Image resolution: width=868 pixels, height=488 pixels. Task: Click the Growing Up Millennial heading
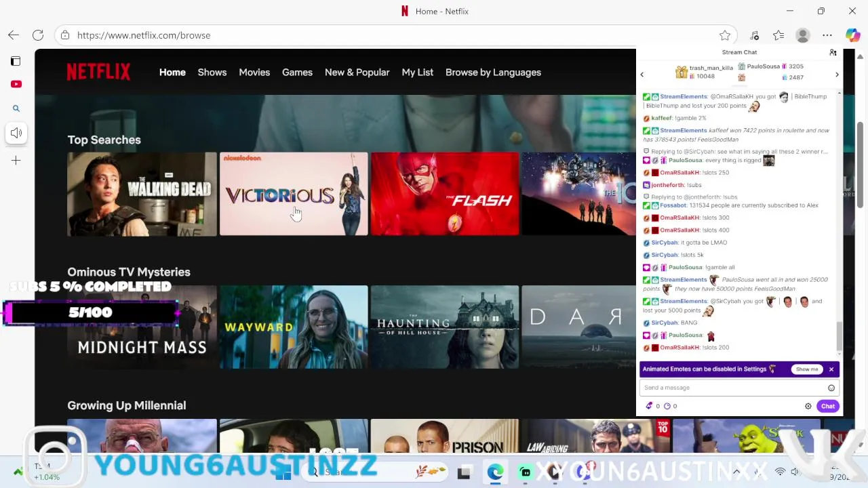tap(126, 405)
